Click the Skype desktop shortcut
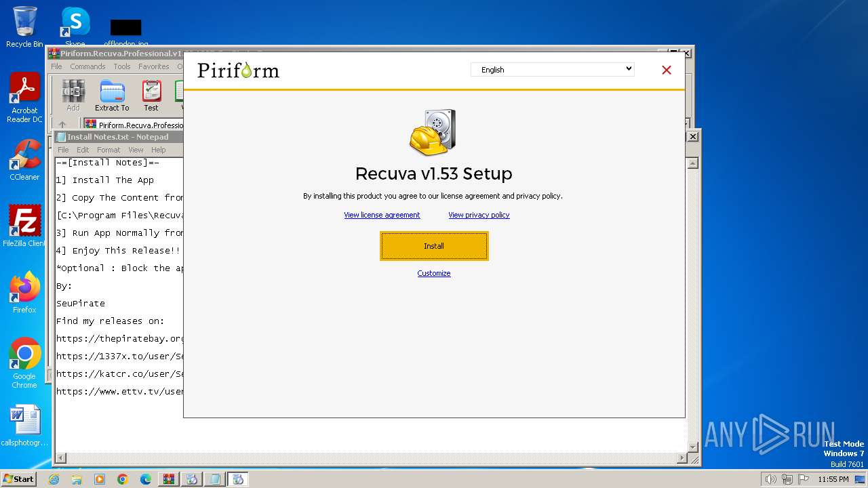Screen dimensions: 868x488 (x=75, y=27)
